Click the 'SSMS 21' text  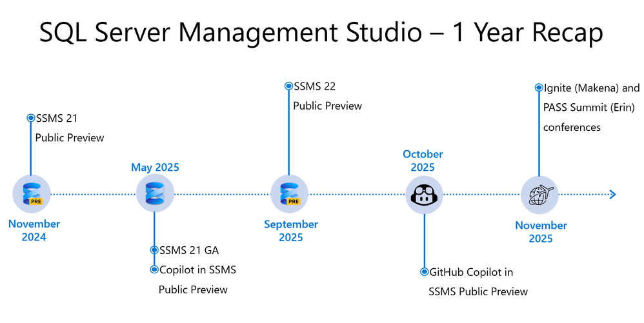(57, 118)
